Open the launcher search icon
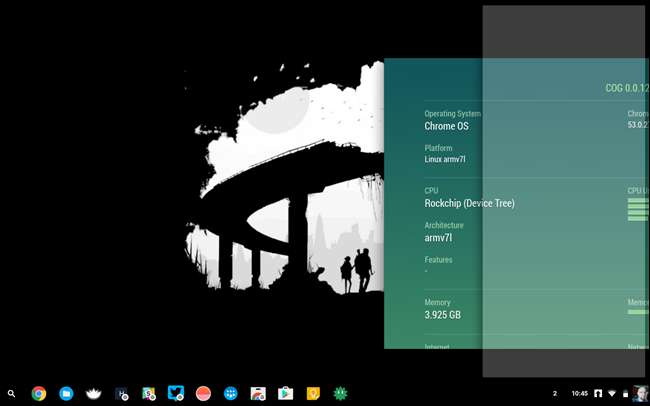Viewport: 650px width, 406px height. click(12, 393)
